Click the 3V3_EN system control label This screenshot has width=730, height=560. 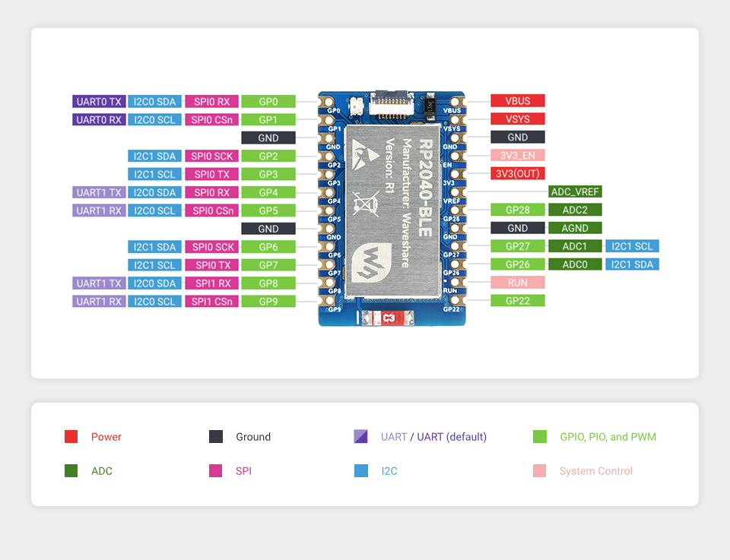518,156
